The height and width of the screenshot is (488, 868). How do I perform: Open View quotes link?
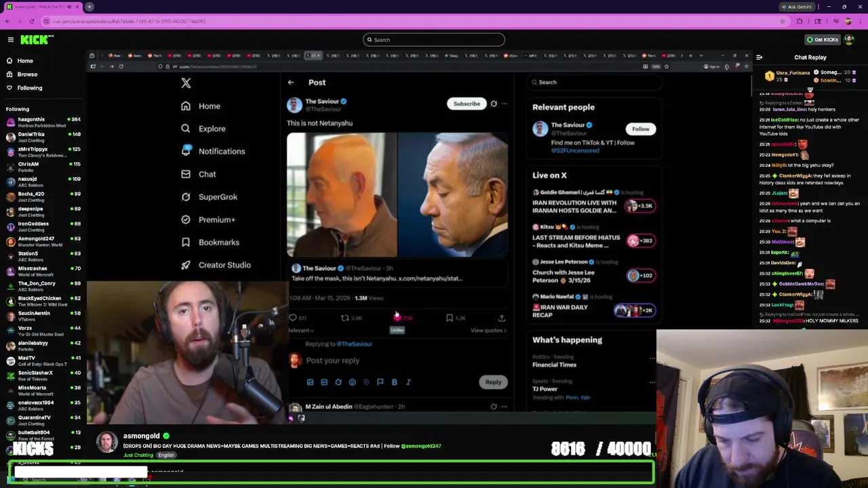tap(488, 331)
